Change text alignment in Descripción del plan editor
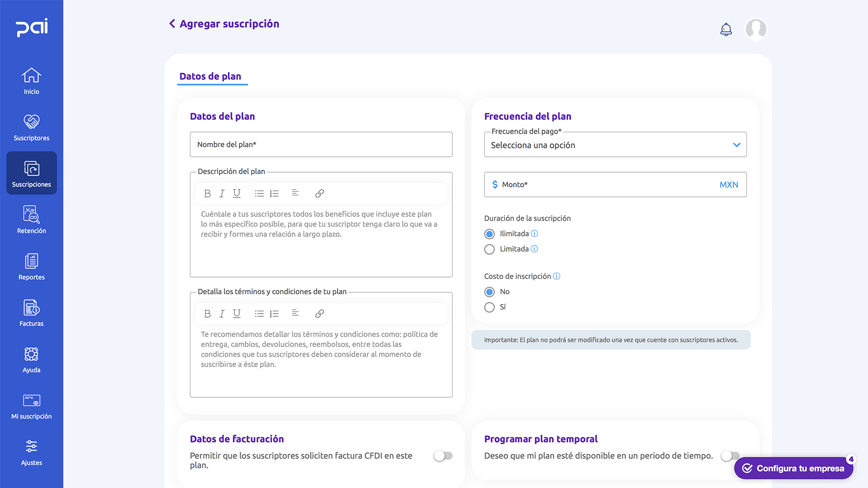Viewport: 868px width, 488px height. pyautogui.click(x=295, y=193)
